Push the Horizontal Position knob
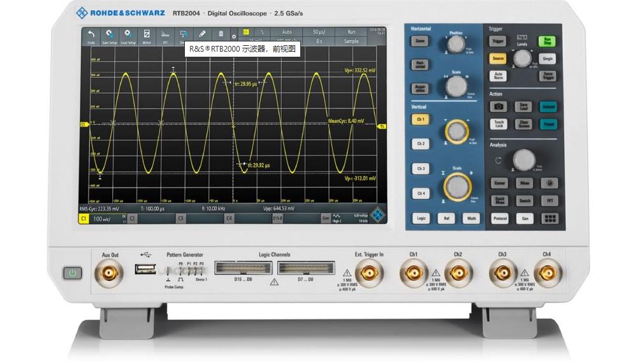This screenshot has height=364, width=633. (456, 44)
